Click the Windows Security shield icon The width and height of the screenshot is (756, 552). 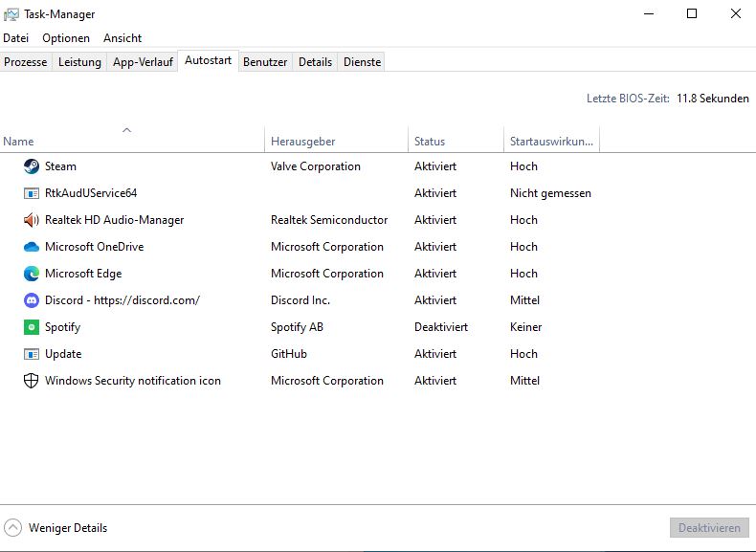click(x=32, y=381)
